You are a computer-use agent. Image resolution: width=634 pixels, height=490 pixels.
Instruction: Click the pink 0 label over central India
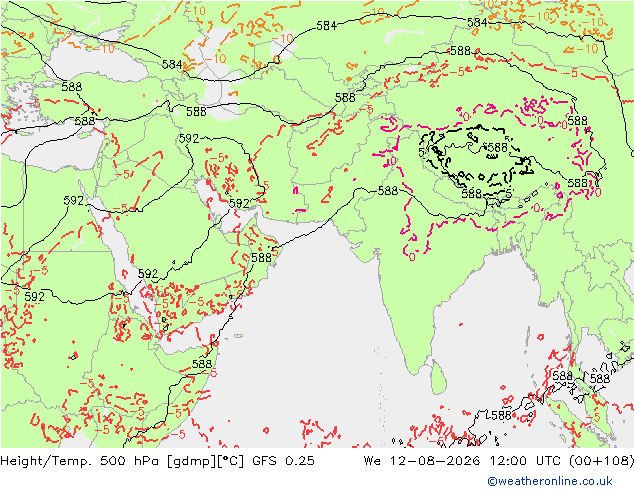412,257
